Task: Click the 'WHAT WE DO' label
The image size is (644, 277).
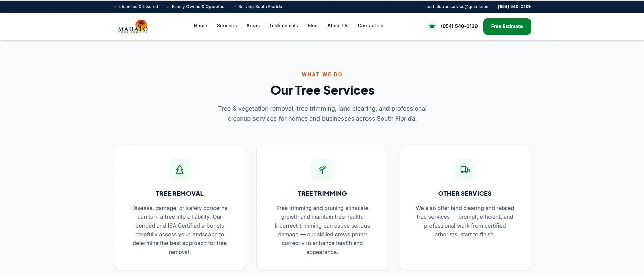Action: tap(322, 74)
